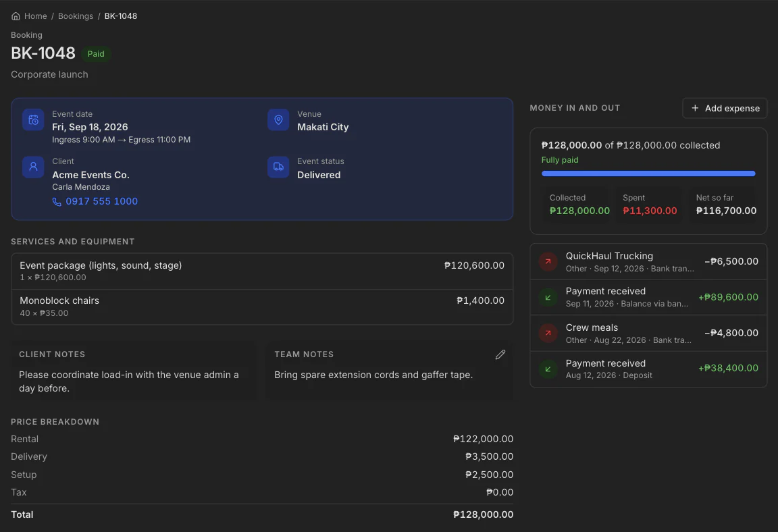Click the Spent ₱11,300.00 stat card
The height and width of the screenshot is (532, 778).
point(648,205)
